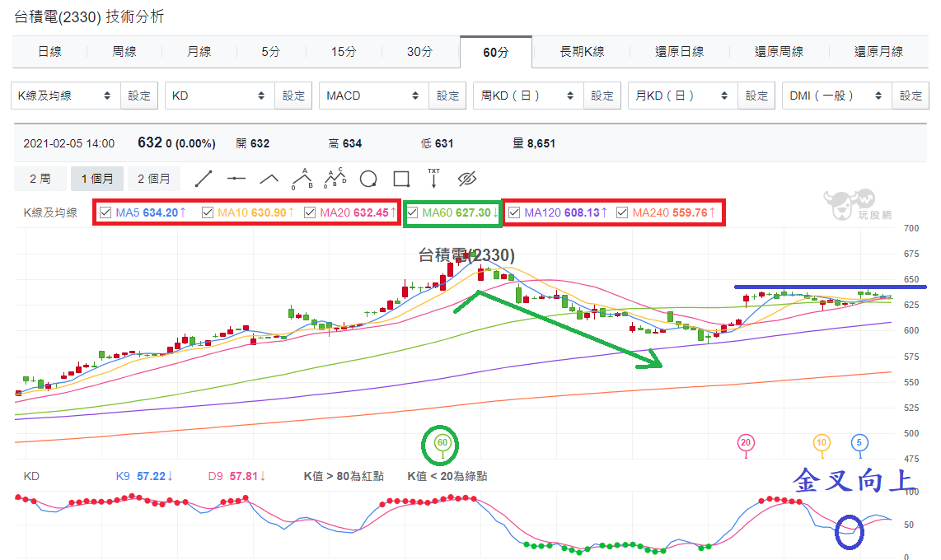Switch to the 5分 tab
Image resolution: width=941 pixels, height=560 pixels.
pyautogui.click(x=270, y=52)
